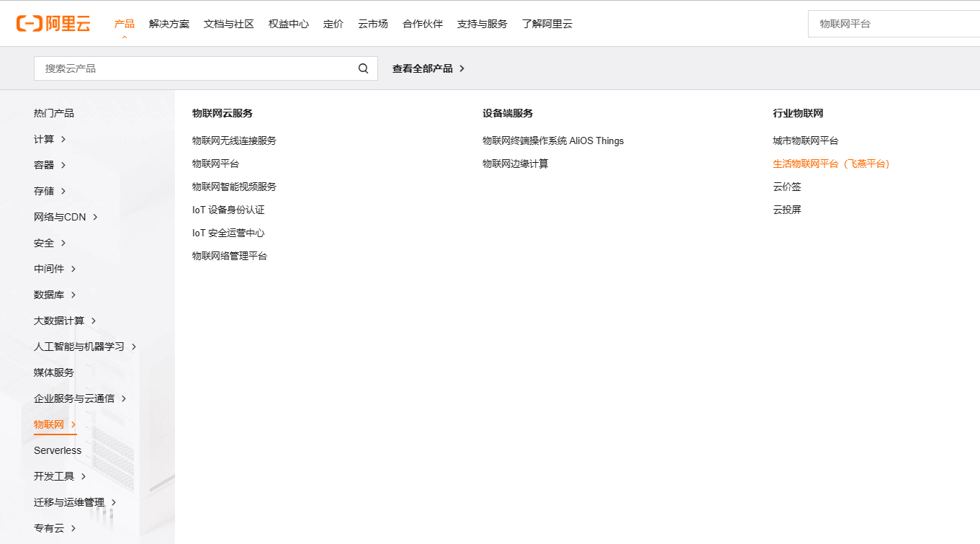Click the Alibaba Cloud logo
980x544 pixels.
[53, 24]
